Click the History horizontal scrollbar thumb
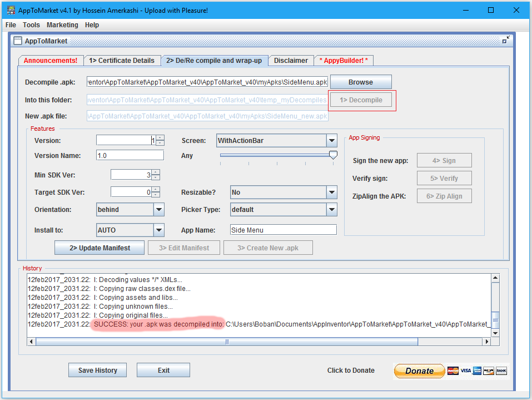532x400 pixels. pyautogui.click(x=227, y=342)
